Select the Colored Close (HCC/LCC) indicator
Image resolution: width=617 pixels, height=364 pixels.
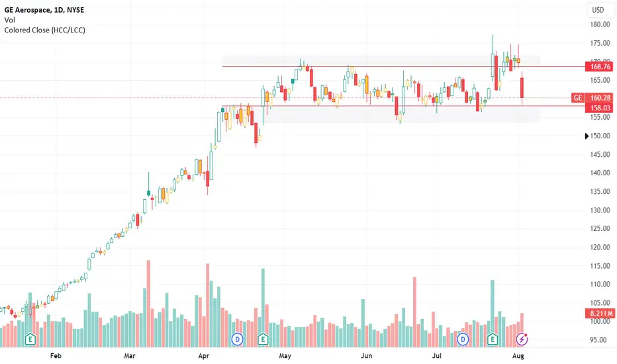tap(44, 30)
